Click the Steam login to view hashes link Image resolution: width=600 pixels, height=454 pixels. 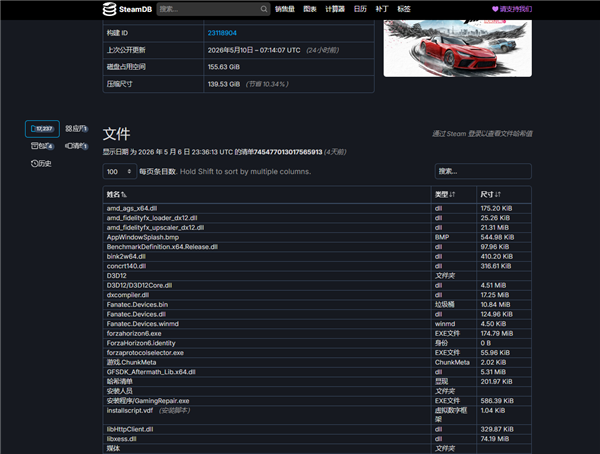(482, 134)
